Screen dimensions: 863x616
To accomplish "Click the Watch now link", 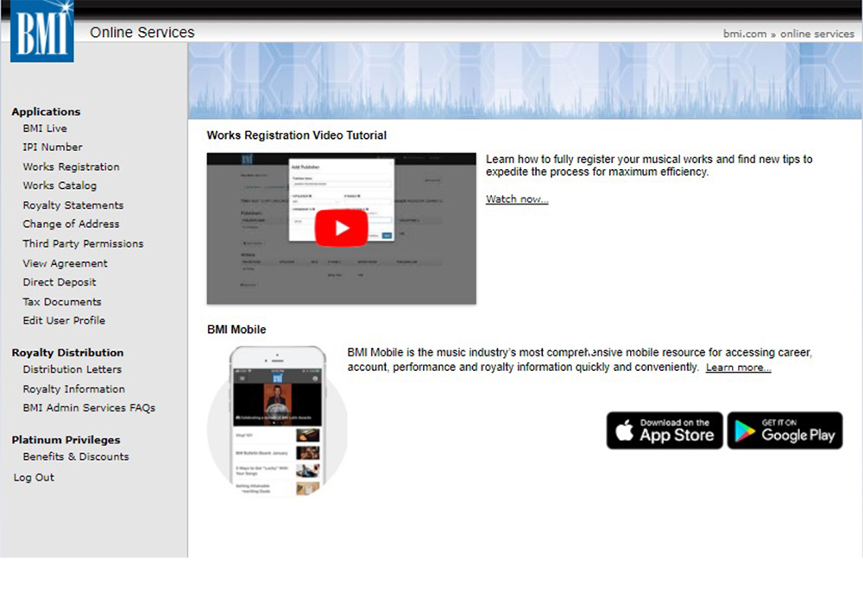I will pos(516,199).
